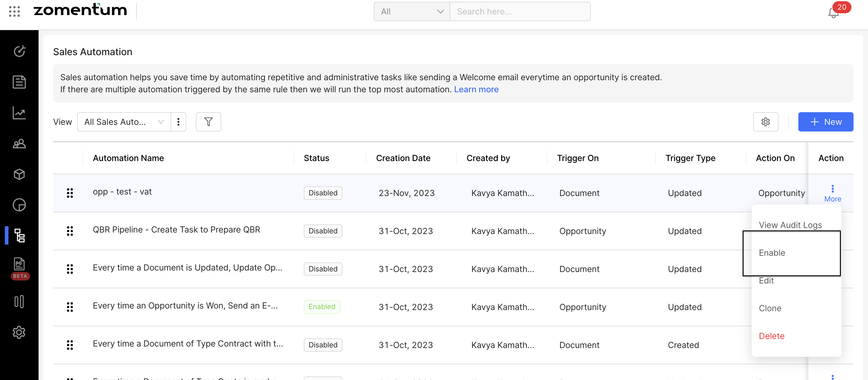Viewport: 868px width, 380px height.
Task: Open the products box sidebar icon
Action: pyautogui.click(x=19, y=174)
